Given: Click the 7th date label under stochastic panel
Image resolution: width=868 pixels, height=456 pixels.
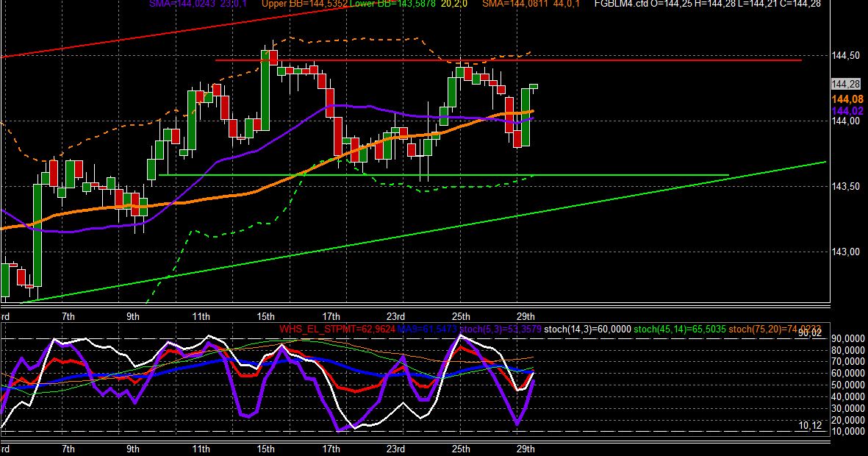Looking at the screenshot, I should pos(68,449).
